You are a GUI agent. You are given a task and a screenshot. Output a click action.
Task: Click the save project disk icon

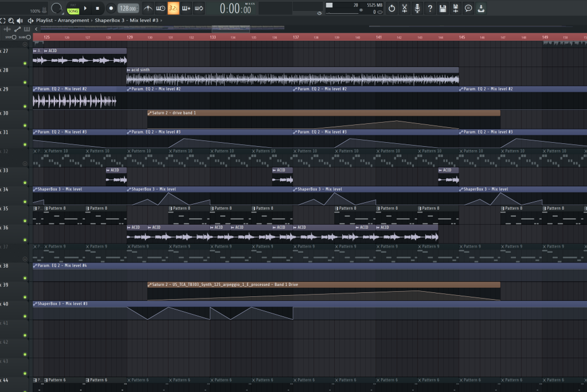pyautogui.click(x=443, y=8)
